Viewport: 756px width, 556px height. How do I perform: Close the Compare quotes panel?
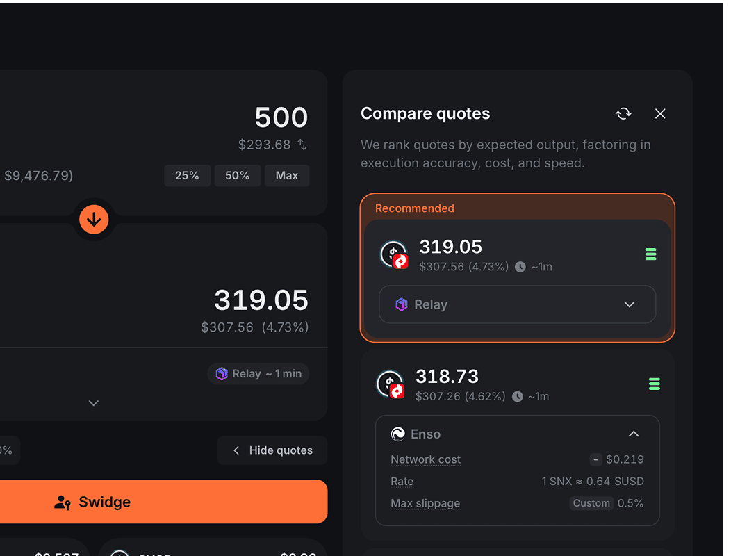point(660,113)
